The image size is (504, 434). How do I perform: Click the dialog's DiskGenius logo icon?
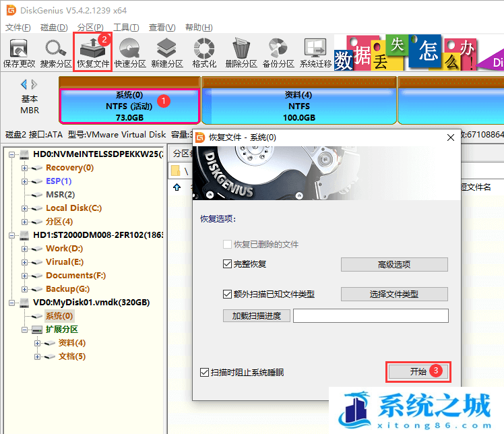click(200, 137)
